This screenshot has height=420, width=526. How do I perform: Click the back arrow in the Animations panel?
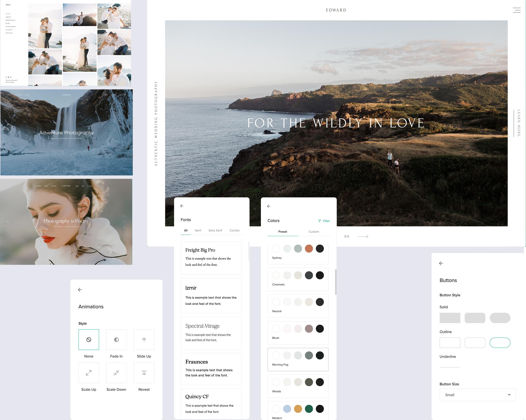coord(80,290)
